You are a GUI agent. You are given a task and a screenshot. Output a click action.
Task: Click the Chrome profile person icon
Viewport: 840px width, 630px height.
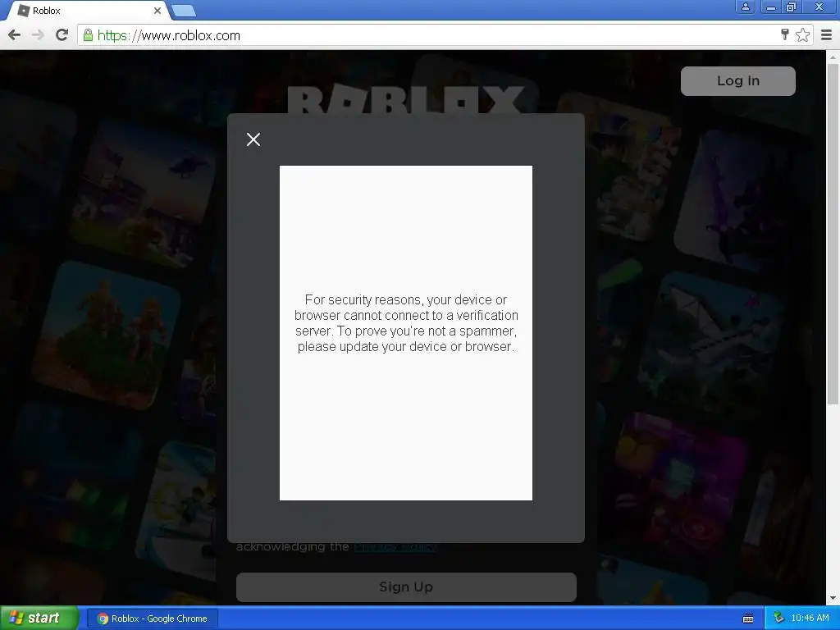click(x=745, y=7)
